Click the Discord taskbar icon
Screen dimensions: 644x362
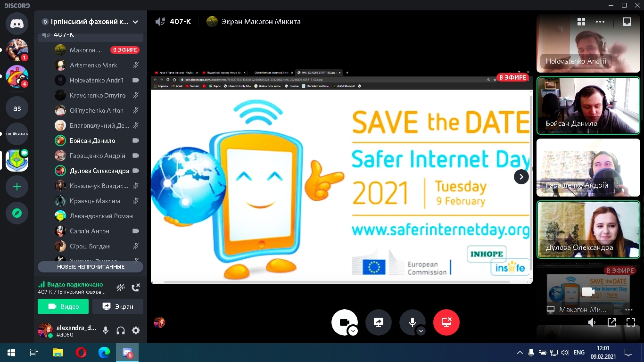point(127,353)
